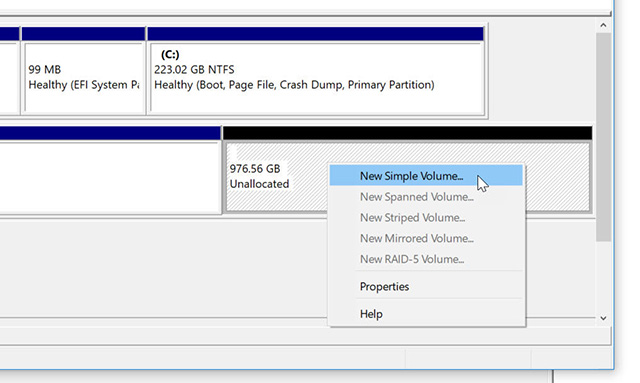Click the scroll down arrow
The height and width of the screenshot is (383, 640).
tap(603, 318)
